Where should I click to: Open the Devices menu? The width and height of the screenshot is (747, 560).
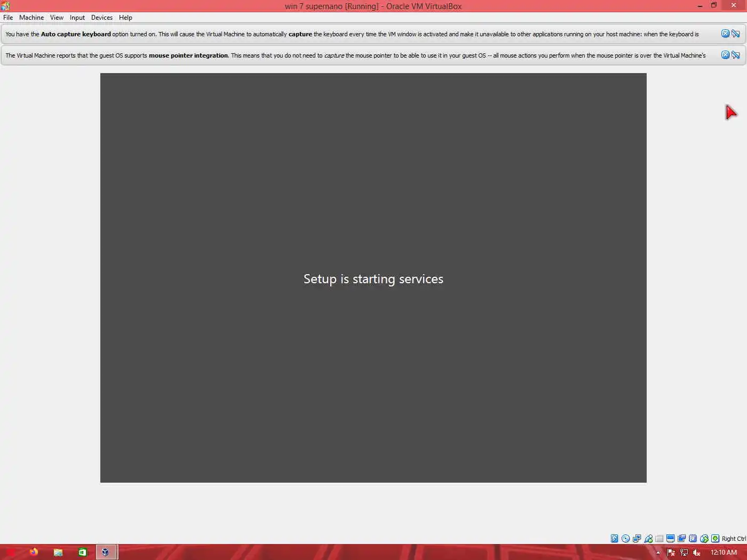tap(102, 18)
